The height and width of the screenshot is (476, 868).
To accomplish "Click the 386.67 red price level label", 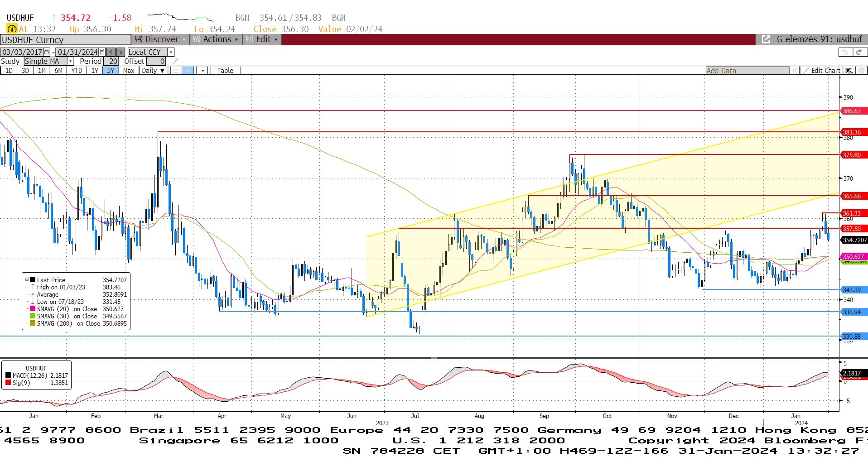I will tap(854, 111).
